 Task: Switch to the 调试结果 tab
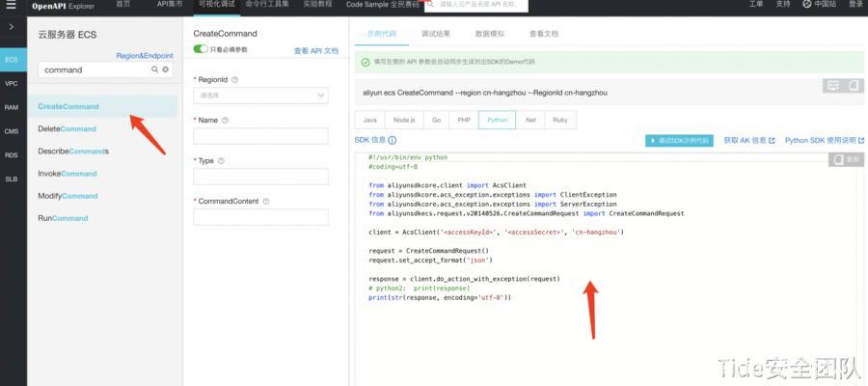point(436,33)
